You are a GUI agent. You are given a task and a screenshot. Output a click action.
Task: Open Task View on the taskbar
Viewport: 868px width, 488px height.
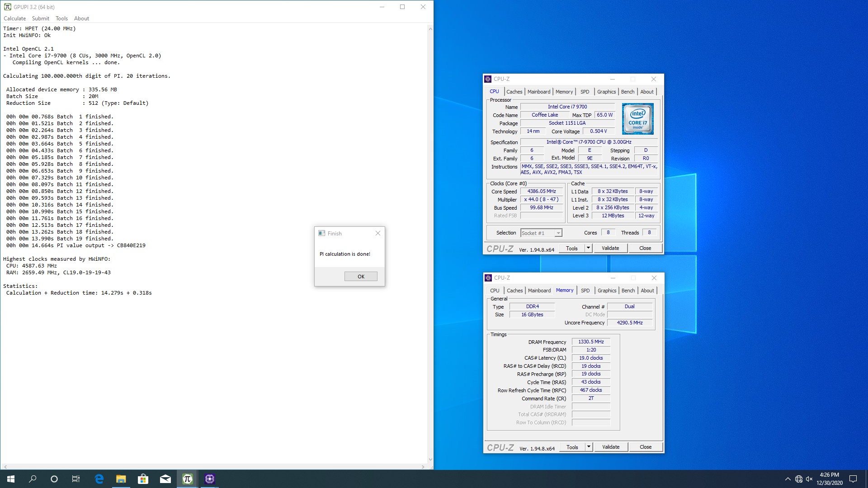76,479
